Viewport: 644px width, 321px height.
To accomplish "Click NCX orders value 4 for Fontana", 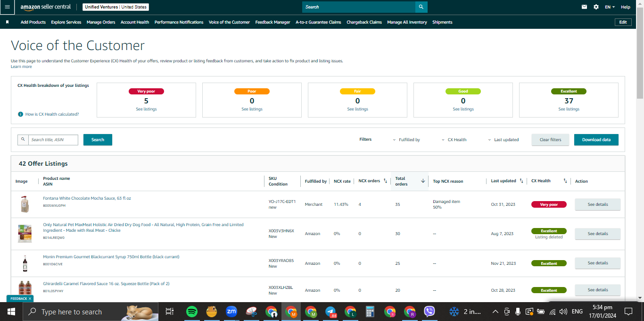I will (x=360, y=204).
